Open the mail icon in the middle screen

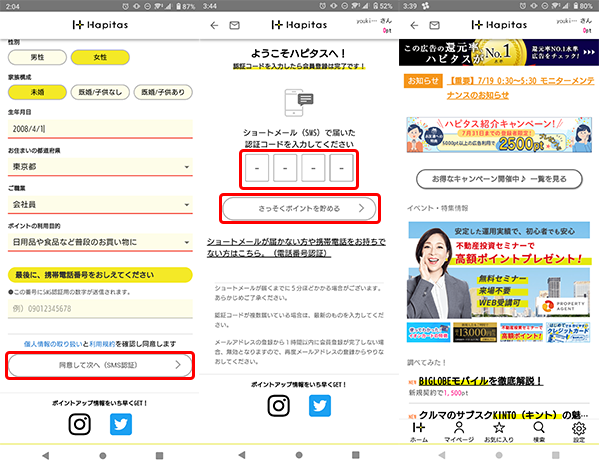coord(235,25)
